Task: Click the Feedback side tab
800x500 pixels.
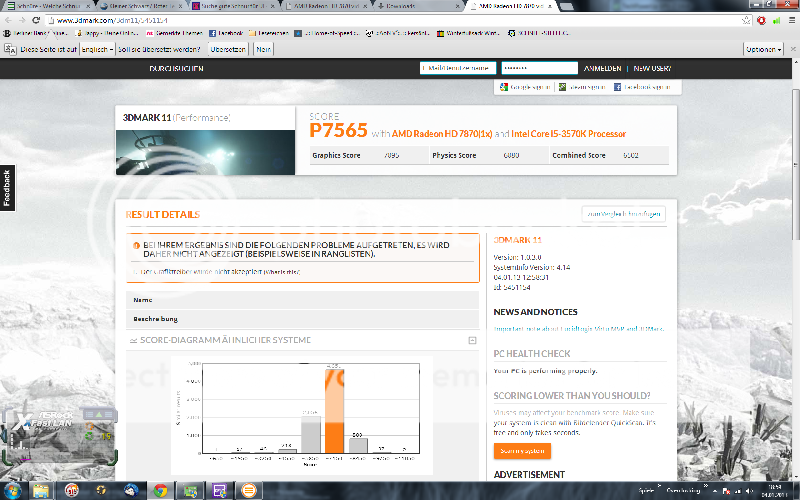Action: pos(7,188)
